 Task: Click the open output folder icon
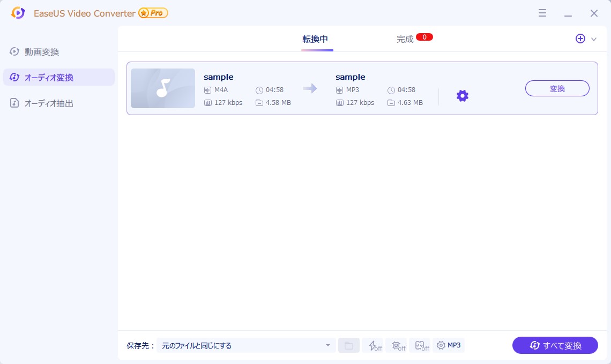tap(348, 345)
